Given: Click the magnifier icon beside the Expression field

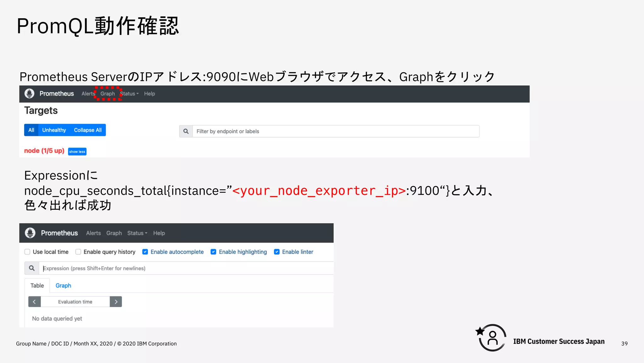Looking at the screenshot, I should (x=32, y=268).
